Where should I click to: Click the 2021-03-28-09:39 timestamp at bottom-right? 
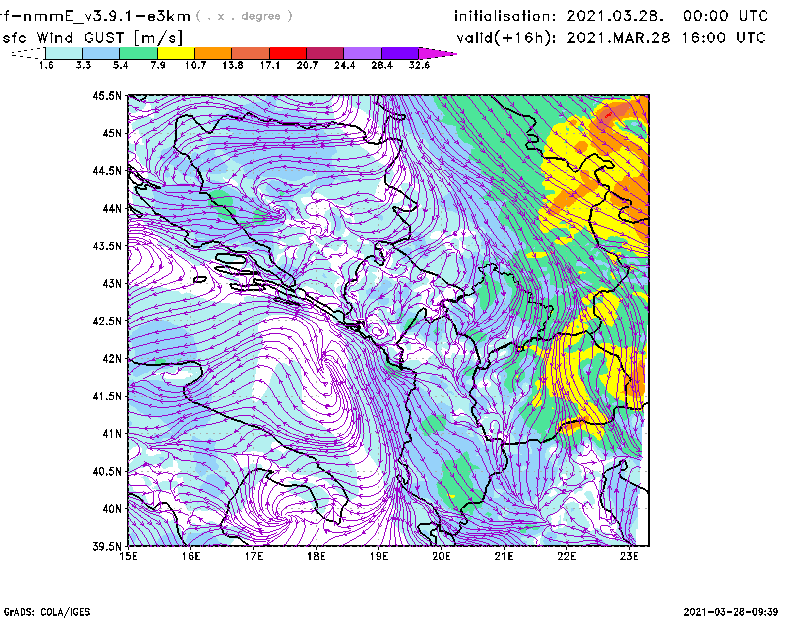[x=737, y=610]
